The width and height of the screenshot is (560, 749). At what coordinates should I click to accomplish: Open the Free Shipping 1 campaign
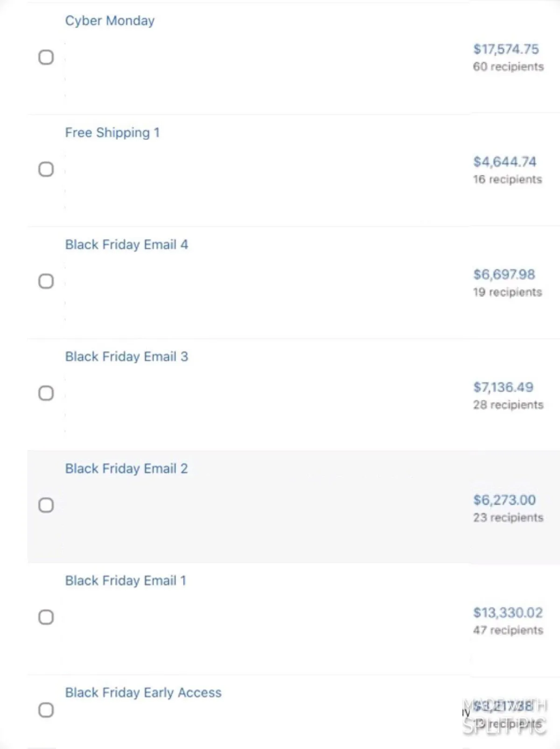point(112,133)
